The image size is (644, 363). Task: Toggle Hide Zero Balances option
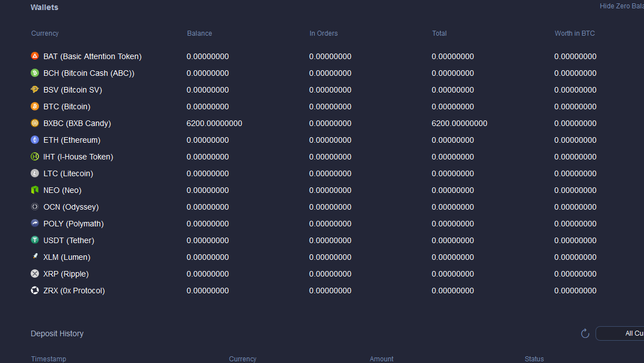[x=622, y=6]
